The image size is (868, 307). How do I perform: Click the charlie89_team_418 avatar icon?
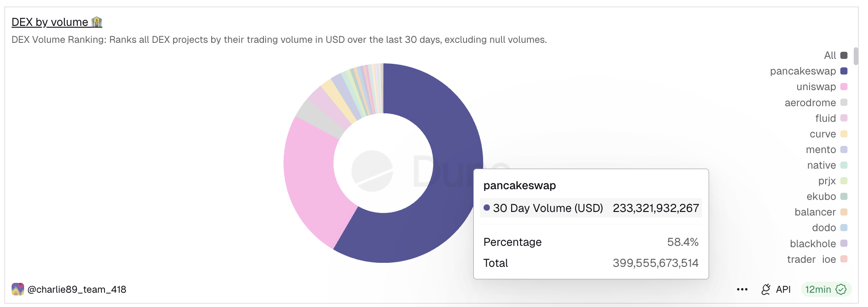click(x=18, y=289)
